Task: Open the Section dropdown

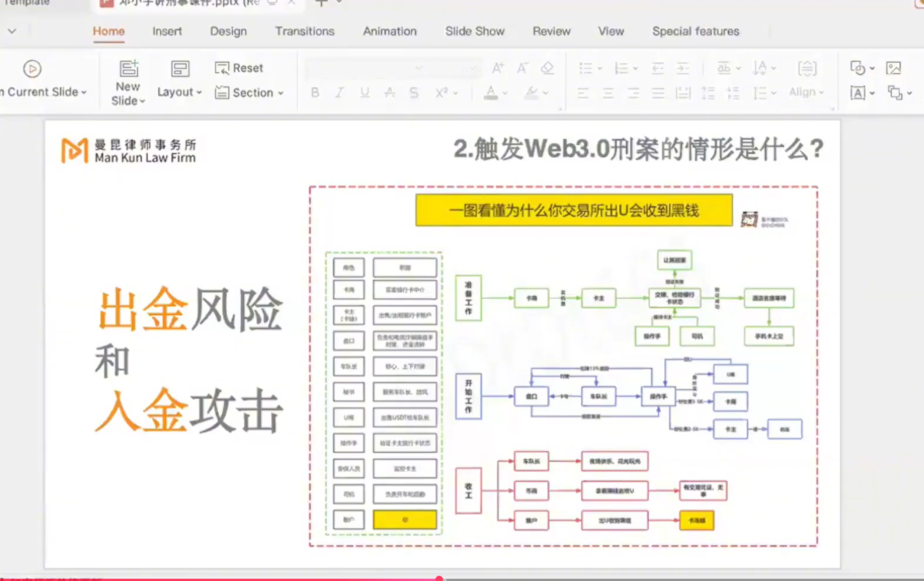Action: coord(249,93)
